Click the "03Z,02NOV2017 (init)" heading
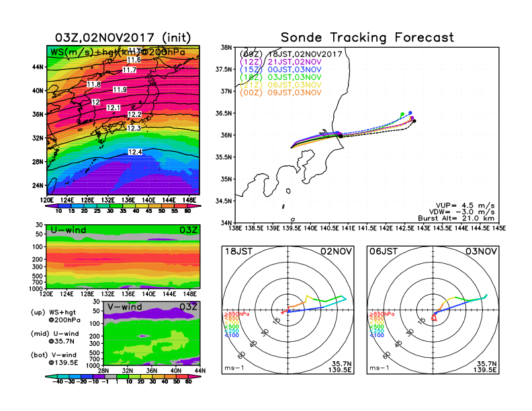The image size is (532, 411). point(123,38)
